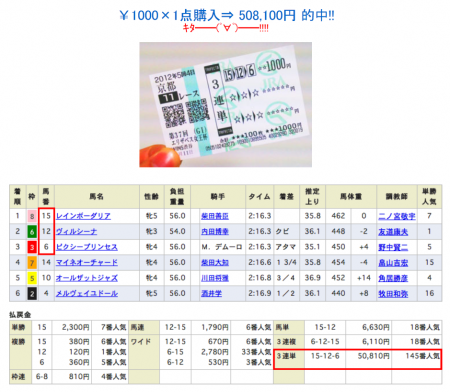Click time 2:16.9 cell

259,293
